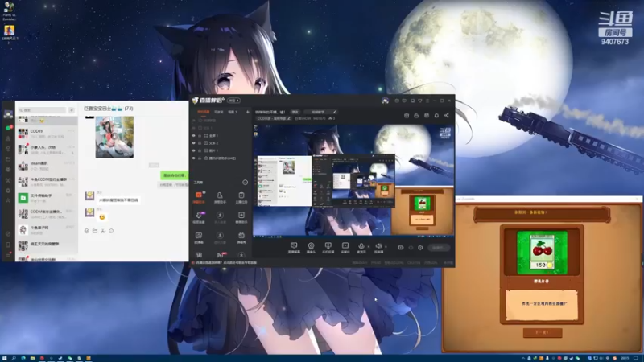Expand microphone options arrow

coord(369,247)
